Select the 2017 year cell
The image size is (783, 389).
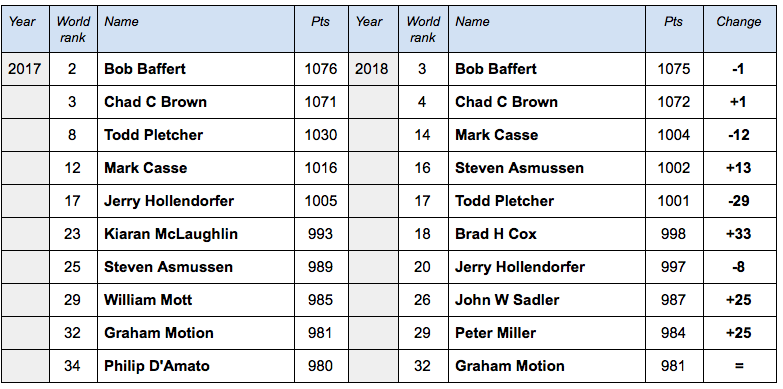[x=25, y=69]
